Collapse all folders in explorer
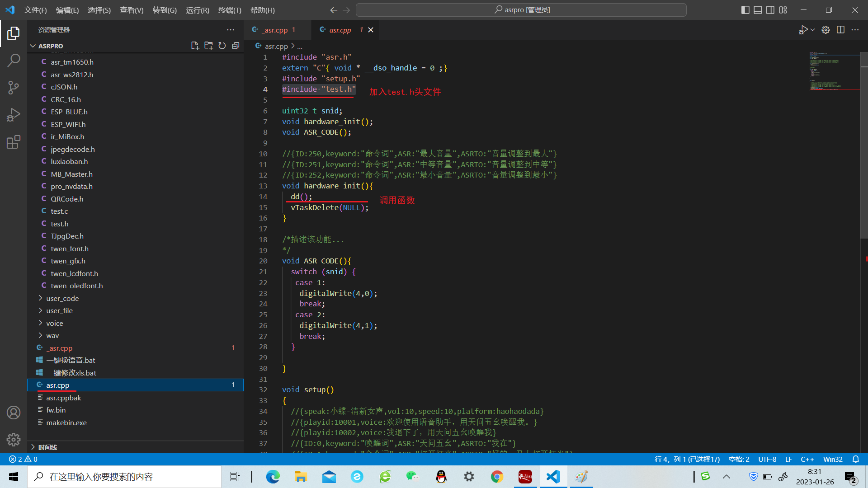Viewport: 868px width, 488px height. click(x=236, y=46)
